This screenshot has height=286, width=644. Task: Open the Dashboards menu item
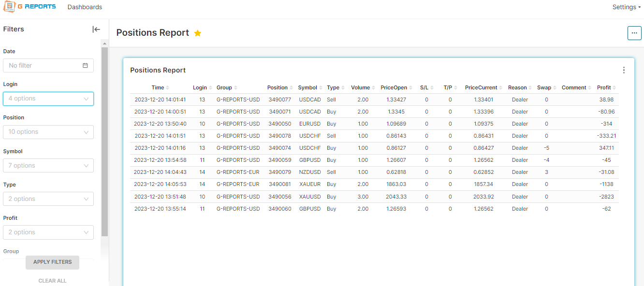click(85, 7)
